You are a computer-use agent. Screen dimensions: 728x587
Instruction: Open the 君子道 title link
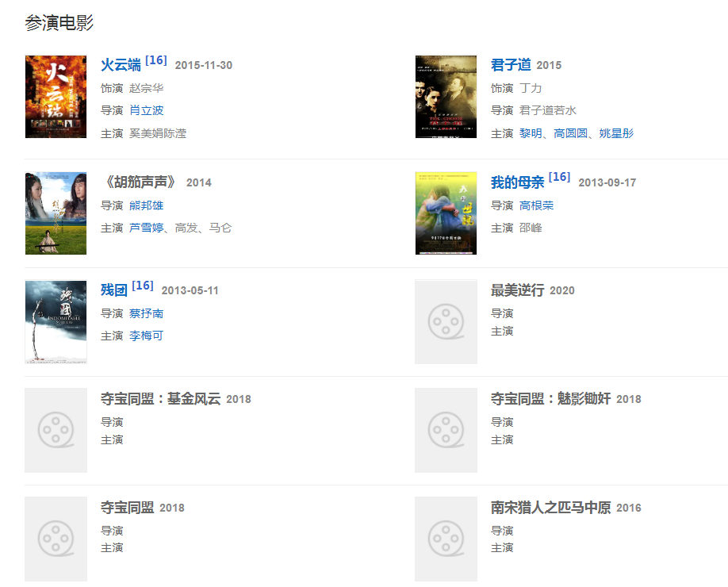(511, 65)
